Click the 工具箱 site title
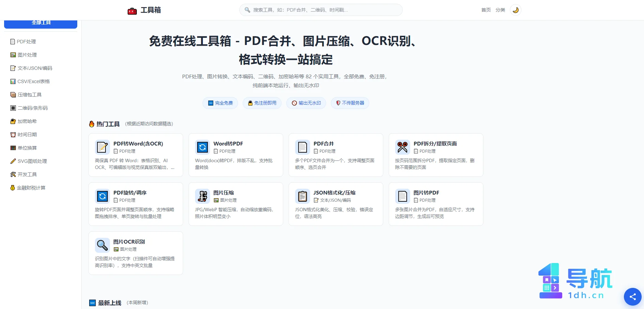Image resolution: width=644 pixels, height=309 pixels. pyautogui.click(x=151, y=10)
